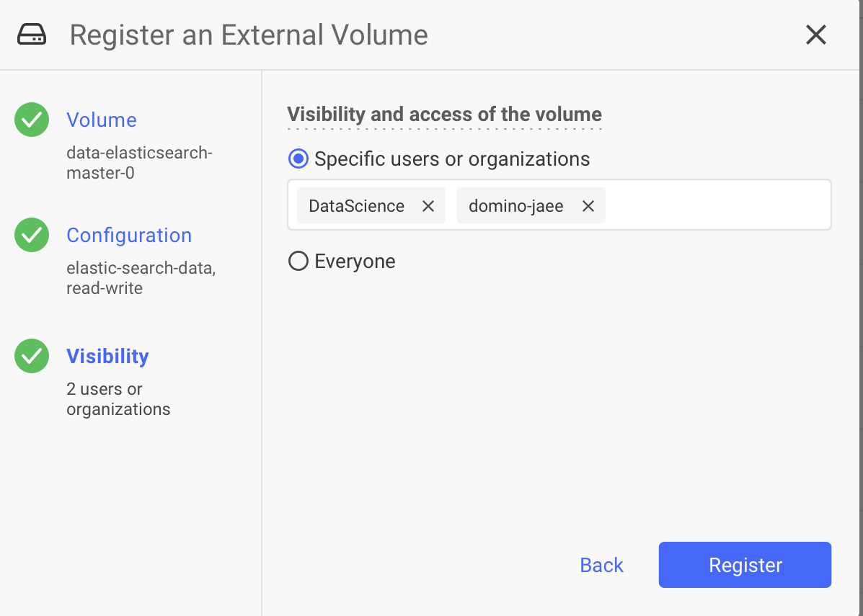Remove the DataScience tag
Viewport: 863px width, 616px height.
[x=428, y=206]
